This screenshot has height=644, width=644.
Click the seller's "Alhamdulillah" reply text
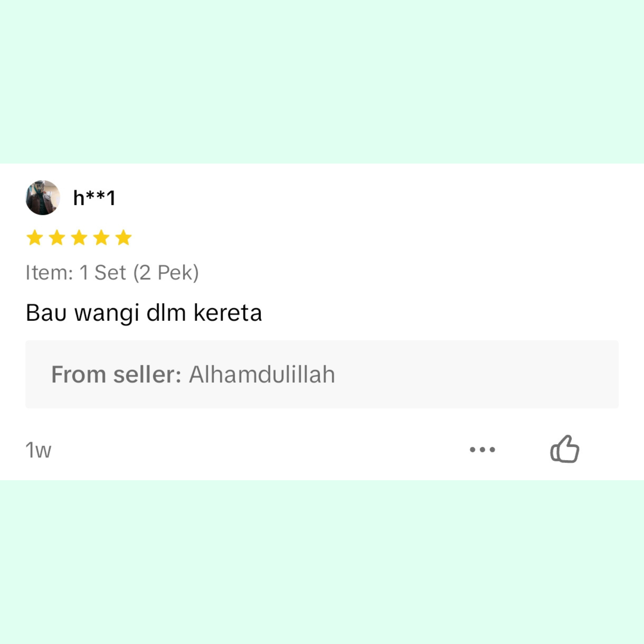262,374
